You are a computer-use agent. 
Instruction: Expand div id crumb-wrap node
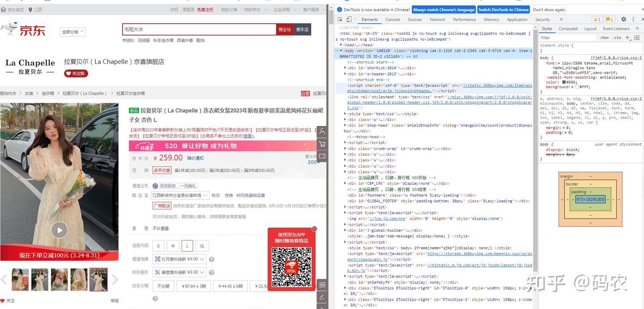(x=345, y=148)
